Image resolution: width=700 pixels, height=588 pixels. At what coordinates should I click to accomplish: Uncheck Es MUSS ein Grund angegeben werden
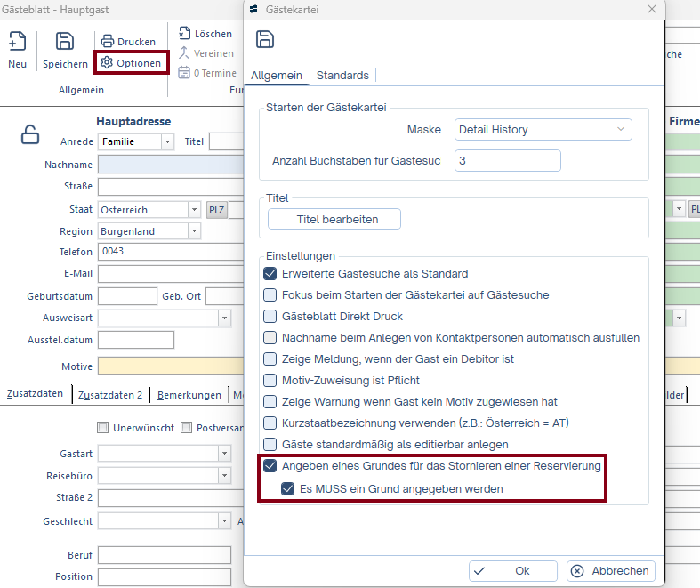288,488
